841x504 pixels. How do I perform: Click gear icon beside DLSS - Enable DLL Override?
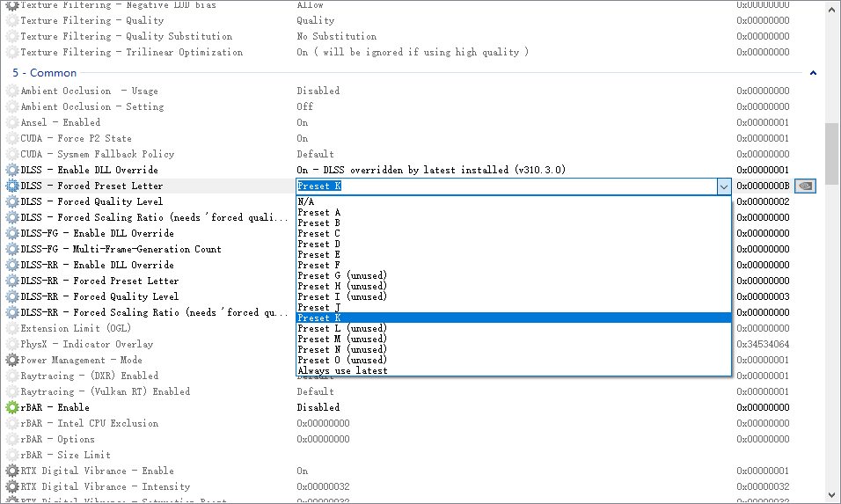[x=12, y=170]
